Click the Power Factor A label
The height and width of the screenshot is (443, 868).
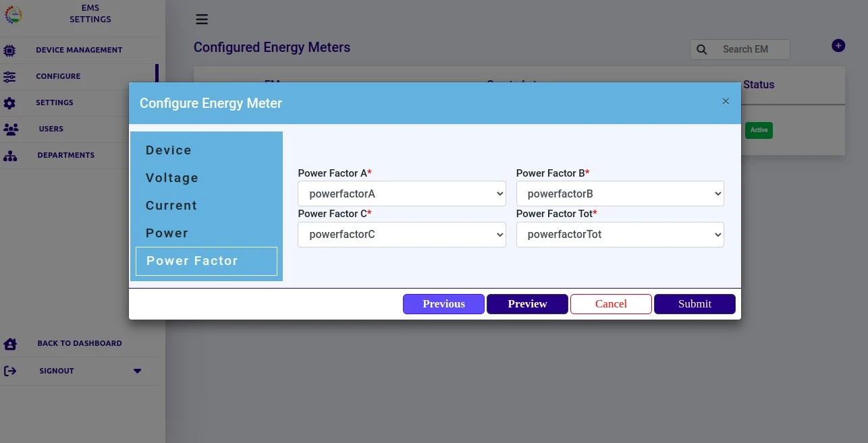click(335, 173)
